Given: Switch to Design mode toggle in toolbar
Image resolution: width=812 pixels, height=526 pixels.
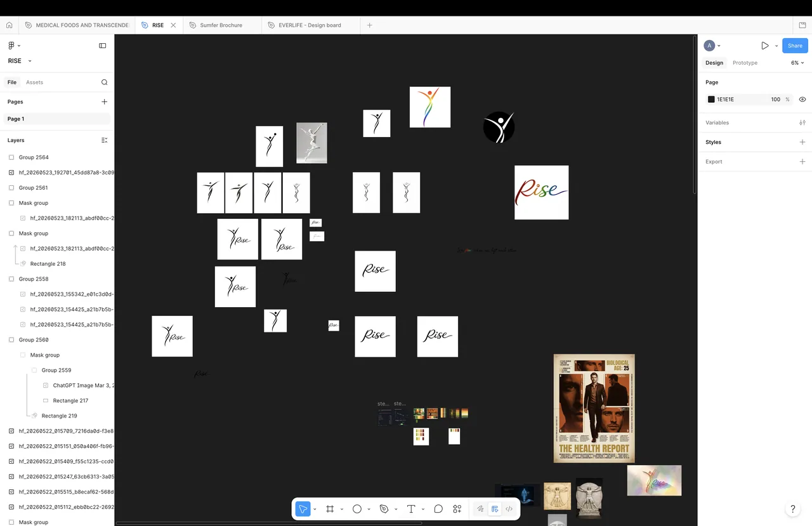Looking at the screenshot, I should coord(495,509).
